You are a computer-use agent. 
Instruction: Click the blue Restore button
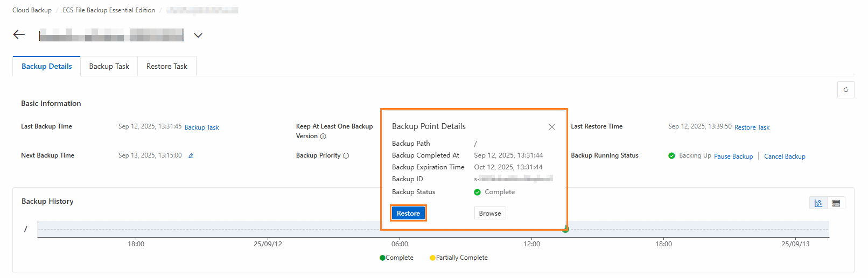point(408,213)
